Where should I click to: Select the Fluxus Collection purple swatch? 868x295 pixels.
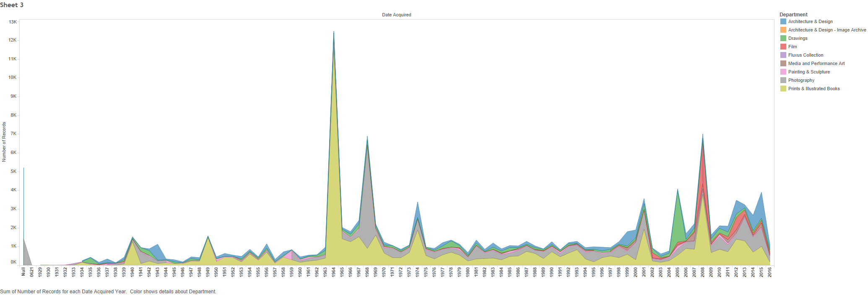click(x=783, y=55)
